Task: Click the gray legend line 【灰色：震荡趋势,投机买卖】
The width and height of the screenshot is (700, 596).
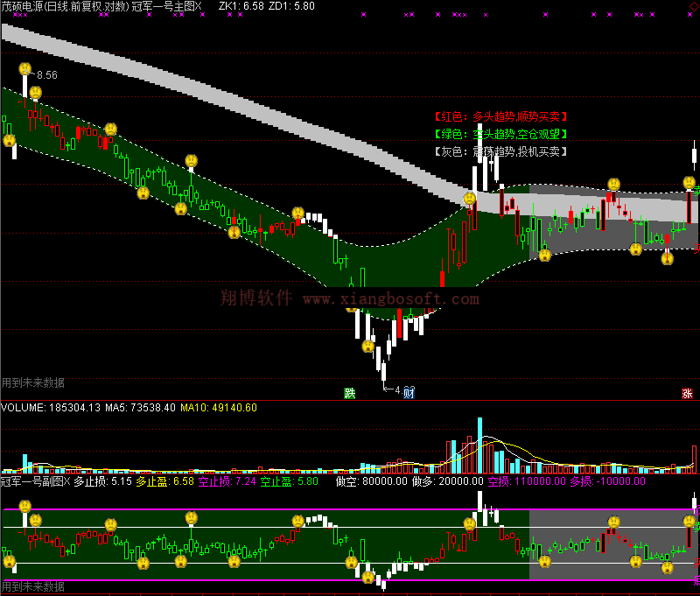Action: coord(500,151)
